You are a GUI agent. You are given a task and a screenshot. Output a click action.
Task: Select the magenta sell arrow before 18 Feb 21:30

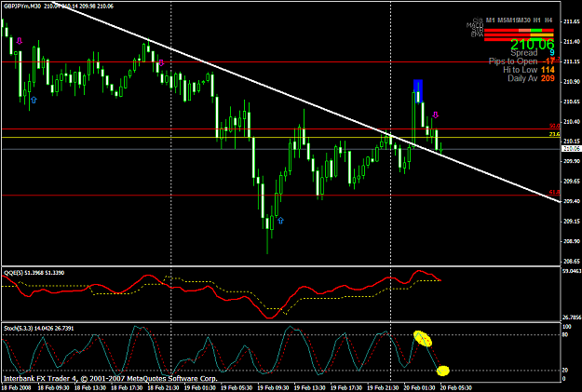pos(161,62)
